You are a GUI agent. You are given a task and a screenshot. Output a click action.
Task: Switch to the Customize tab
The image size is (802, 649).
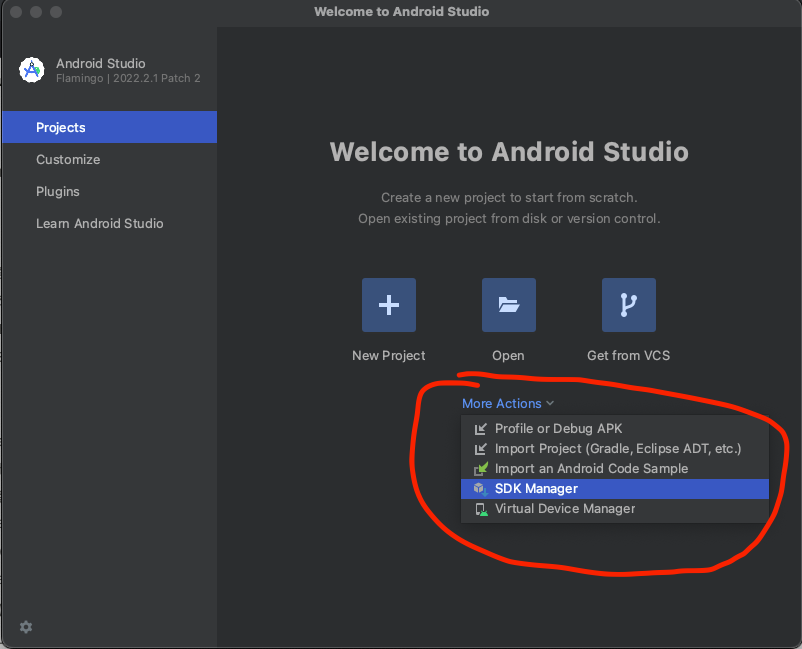[x=109, y=159]
